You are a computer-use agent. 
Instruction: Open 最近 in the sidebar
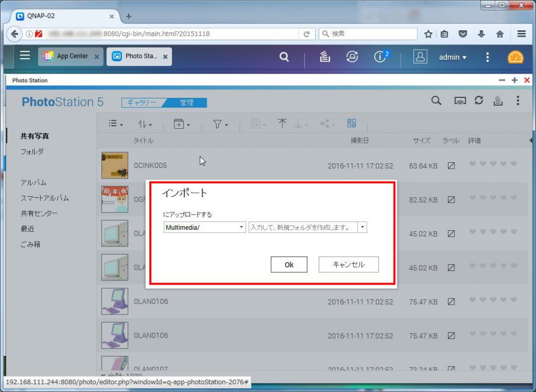(27, 229)
